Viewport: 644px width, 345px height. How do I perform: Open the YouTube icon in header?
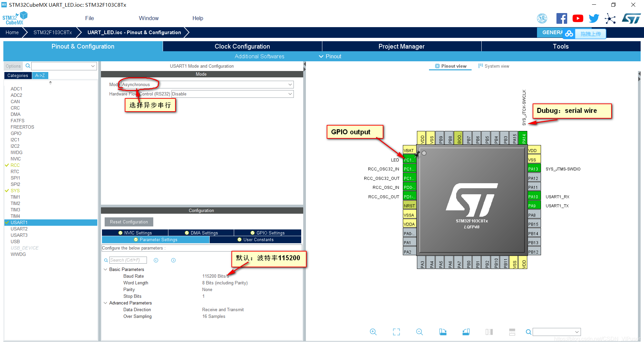point(578,18)
